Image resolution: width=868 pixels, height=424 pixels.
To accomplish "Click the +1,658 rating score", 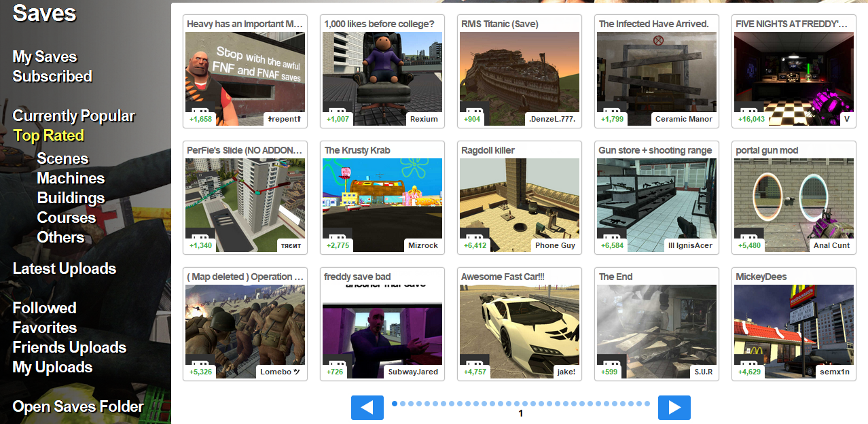I will click(x=201, y=119).
